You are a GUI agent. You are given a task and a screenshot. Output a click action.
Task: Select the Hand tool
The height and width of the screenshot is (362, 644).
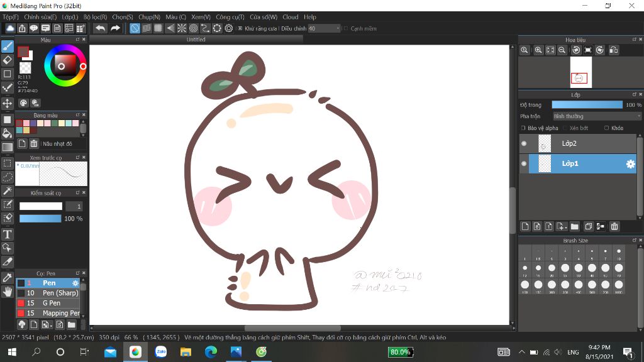[x=8, y=292]
